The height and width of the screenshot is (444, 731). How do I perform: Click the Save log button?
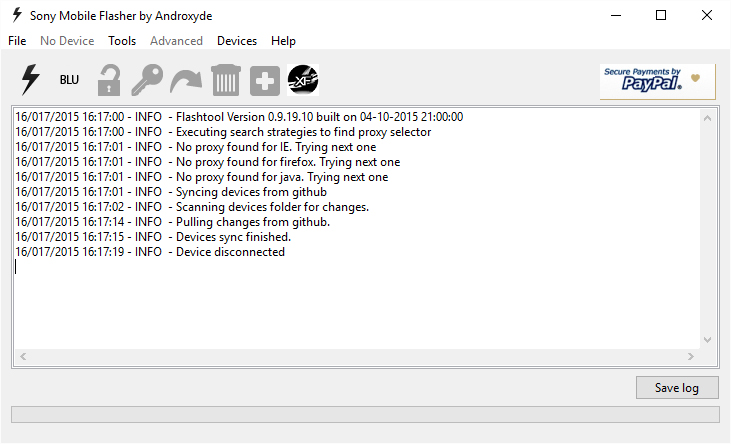coord(677,388)
